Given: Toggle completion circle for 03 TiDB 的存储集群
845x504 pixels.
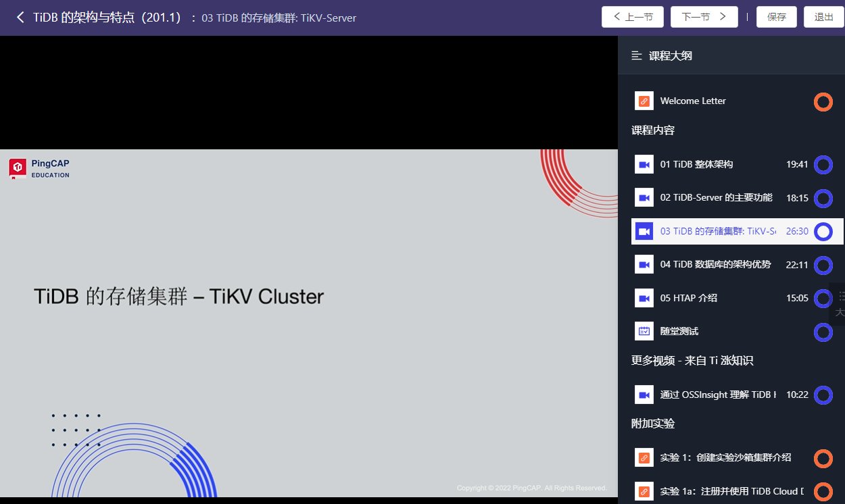Looking at the screenshot, I should [823, 232].
